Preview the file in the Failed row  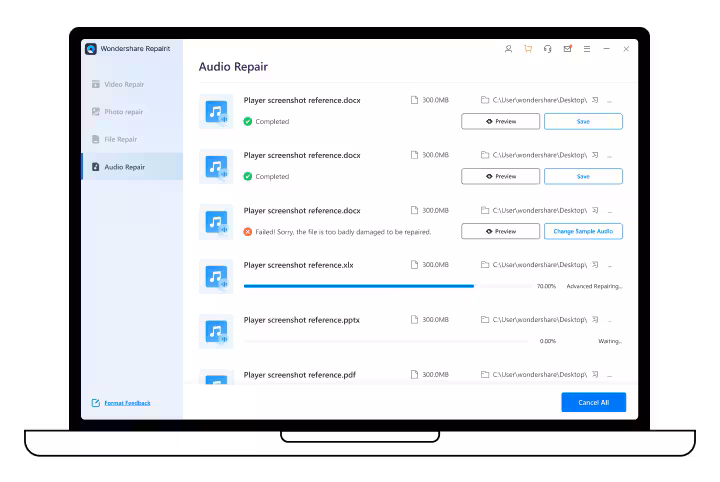point(501,231)
